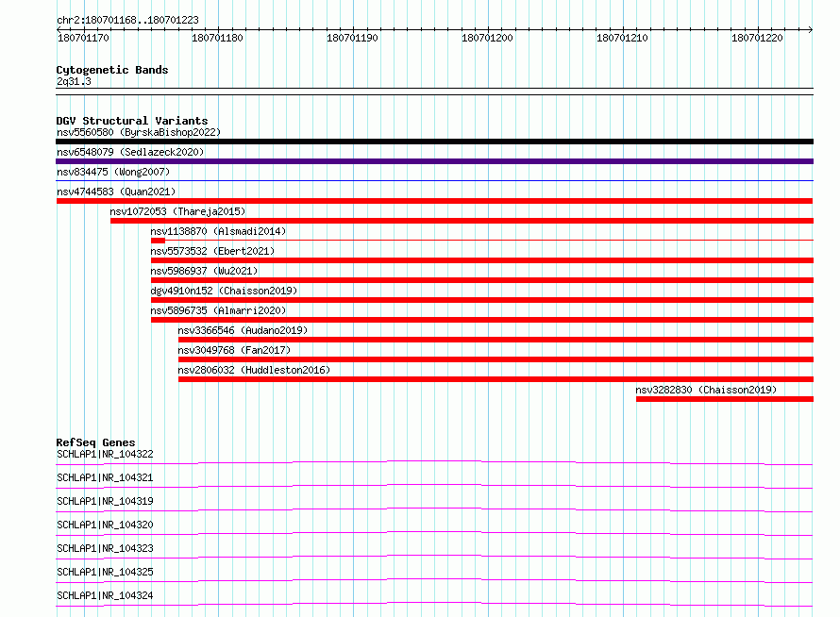Click the nsv6548079 (Sedlazeck2020) label

pos(130,152)
